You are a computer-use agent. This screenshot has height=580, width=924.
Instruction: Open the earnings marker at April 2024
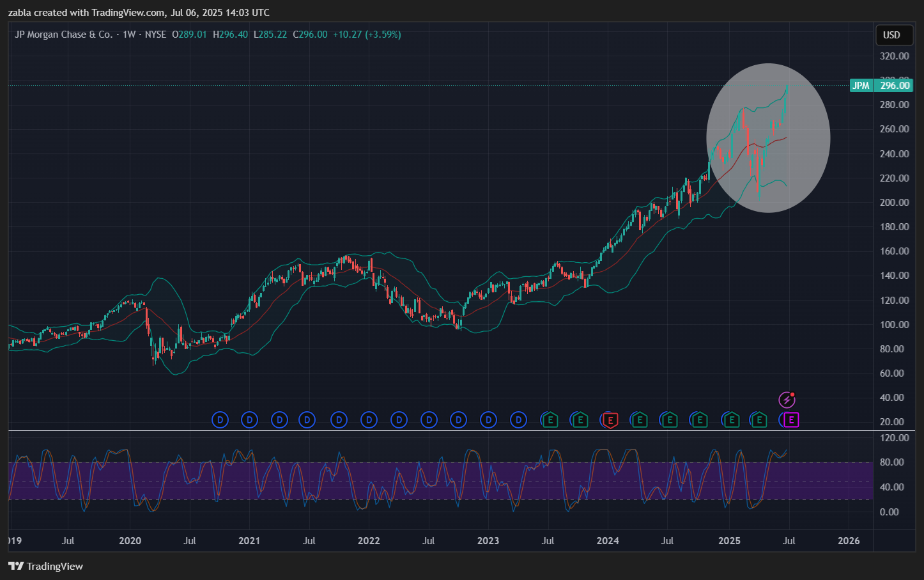coord(639,420)
